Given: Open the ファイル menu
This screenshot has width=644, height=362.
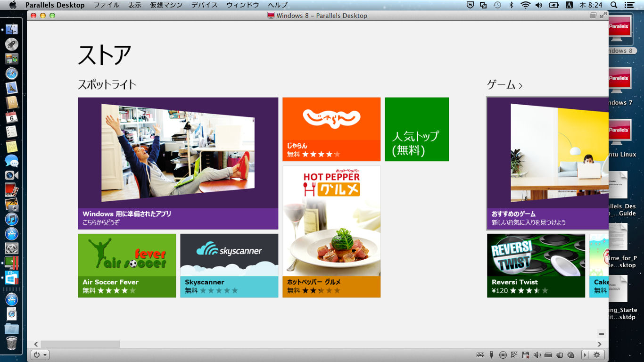Looking at the screenshot, I should [106, 5].
